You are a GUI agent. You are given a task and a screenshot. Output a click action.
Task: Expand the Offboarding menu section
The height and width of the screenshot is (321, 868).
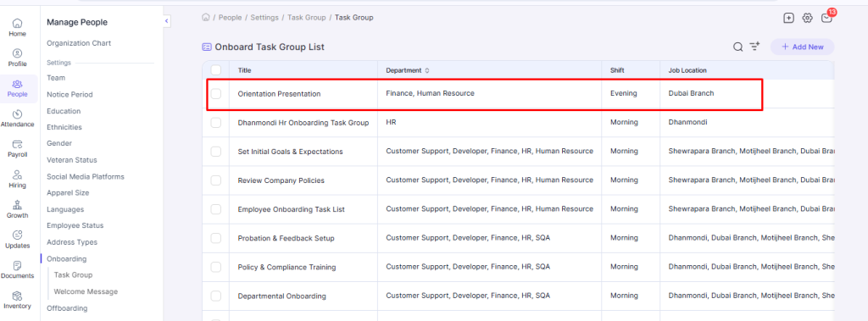tap(67, 308)
